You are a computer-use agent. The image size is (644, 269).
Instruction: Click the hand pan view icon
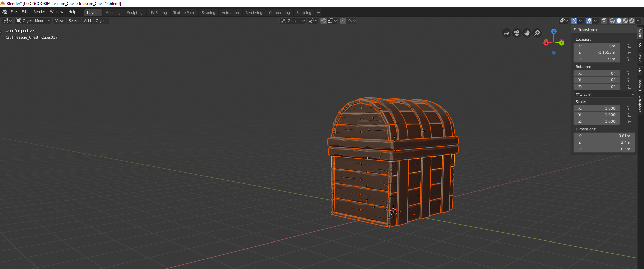pyautogui.click(x=527, y=33)
